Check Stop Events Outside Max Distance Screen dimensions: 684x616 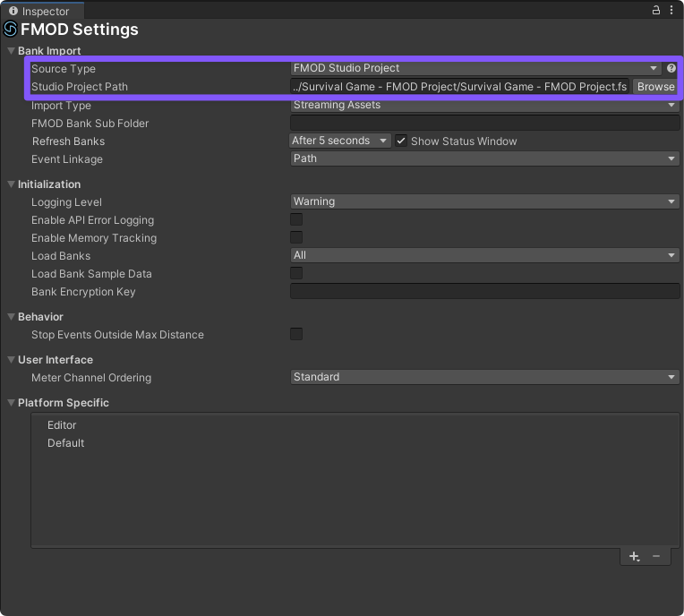296,334
